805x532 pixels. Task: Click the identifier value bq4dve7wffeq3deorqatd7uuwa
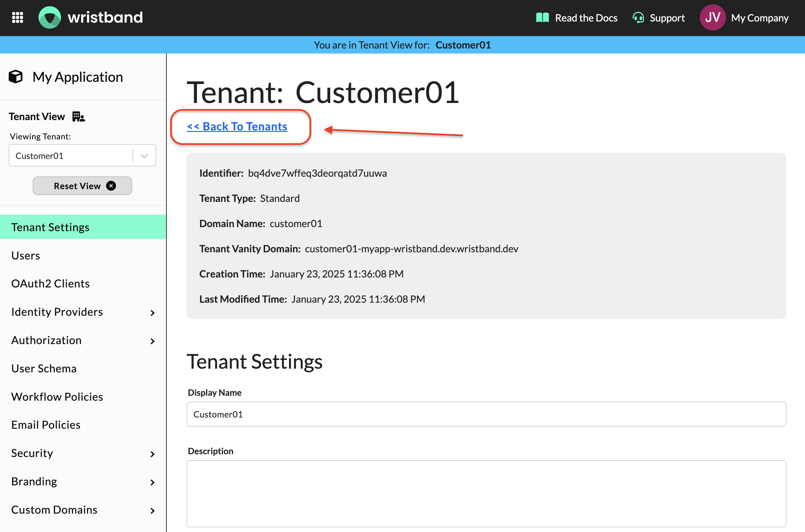[x=317, y=173]
